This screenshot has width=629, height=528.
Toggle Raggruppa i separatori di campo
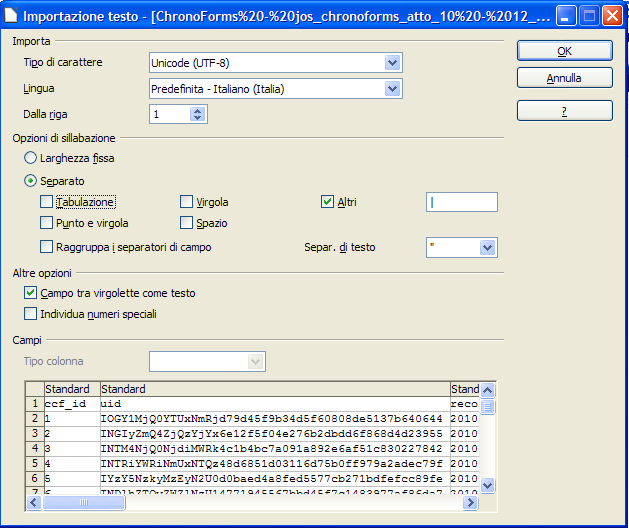[46, 246]
